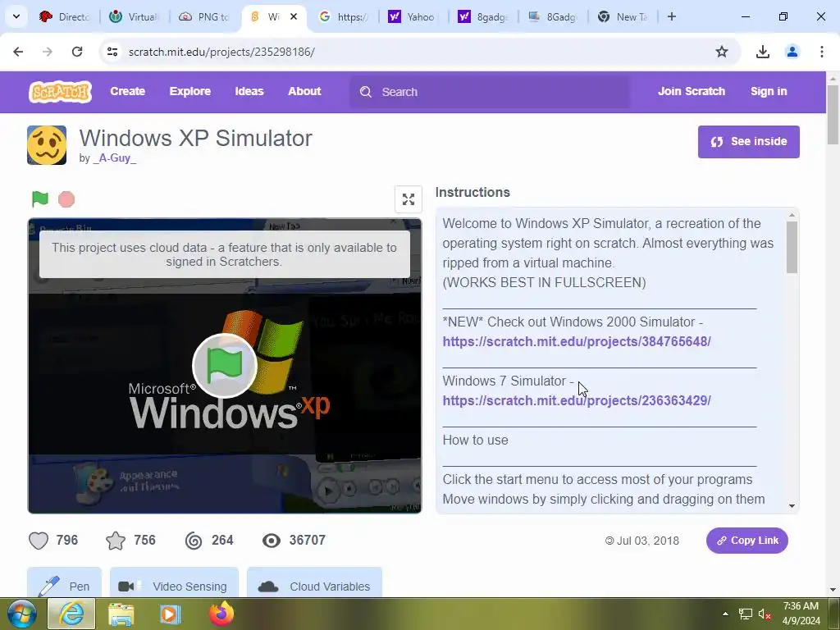
Task: Switch to Google https tab
Action: [x=344, y=16]
